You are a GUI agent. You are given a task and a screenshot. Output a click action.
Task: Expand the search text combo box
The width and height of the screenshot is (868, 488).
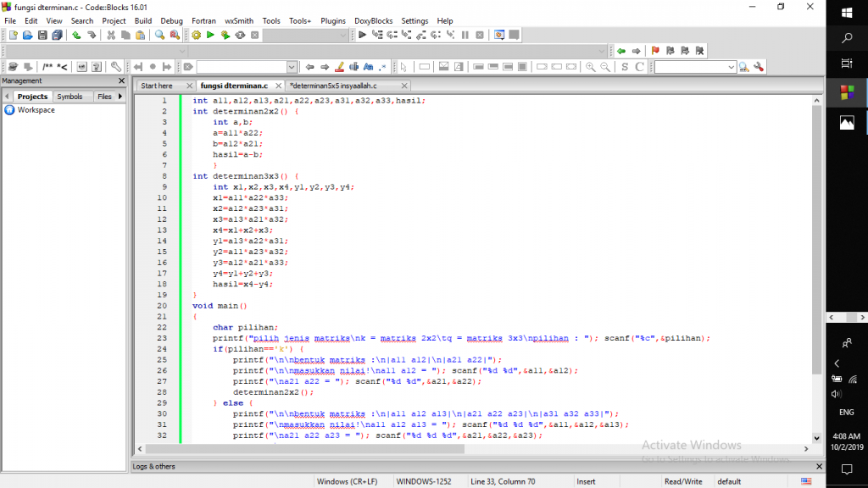(x=292, y=67)
